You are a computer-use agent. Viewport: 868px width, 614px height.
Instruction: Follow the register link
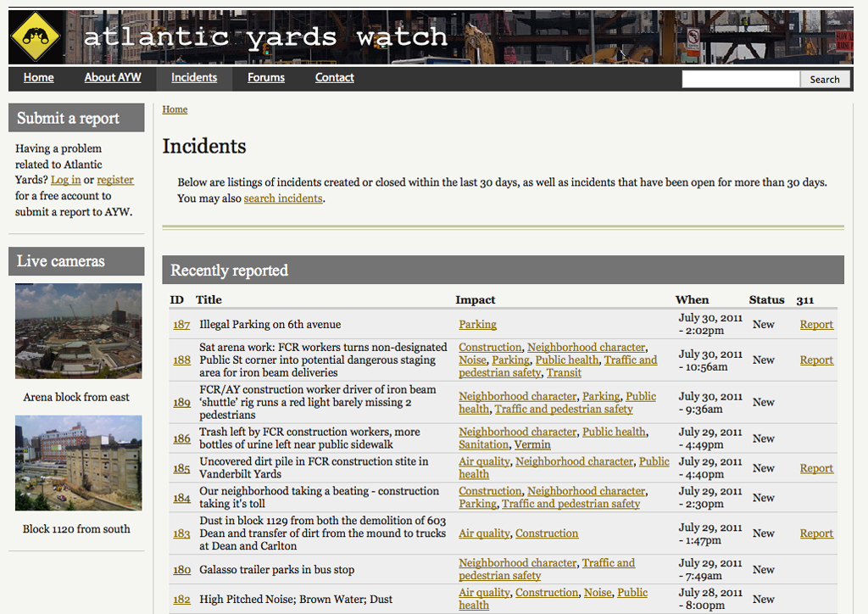115,180
